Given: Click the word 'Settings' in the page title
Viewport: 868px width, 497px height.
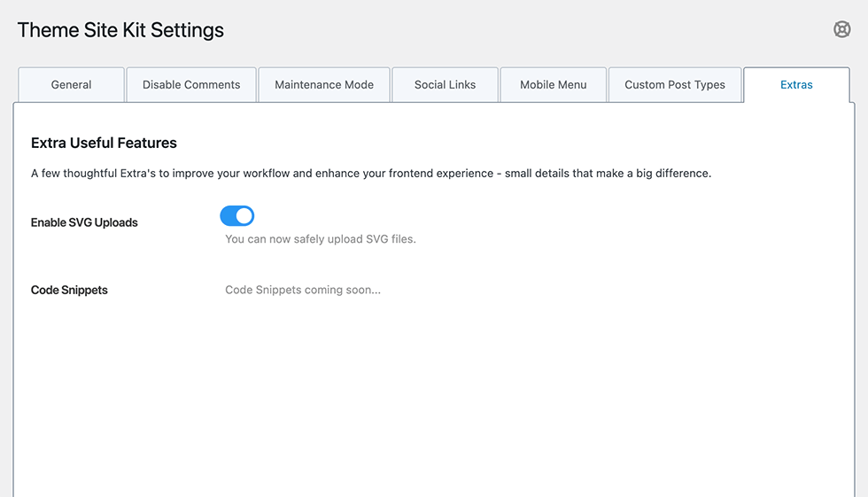Looking at the screenshot, I should pyautogui.click(x=187, y=30).
